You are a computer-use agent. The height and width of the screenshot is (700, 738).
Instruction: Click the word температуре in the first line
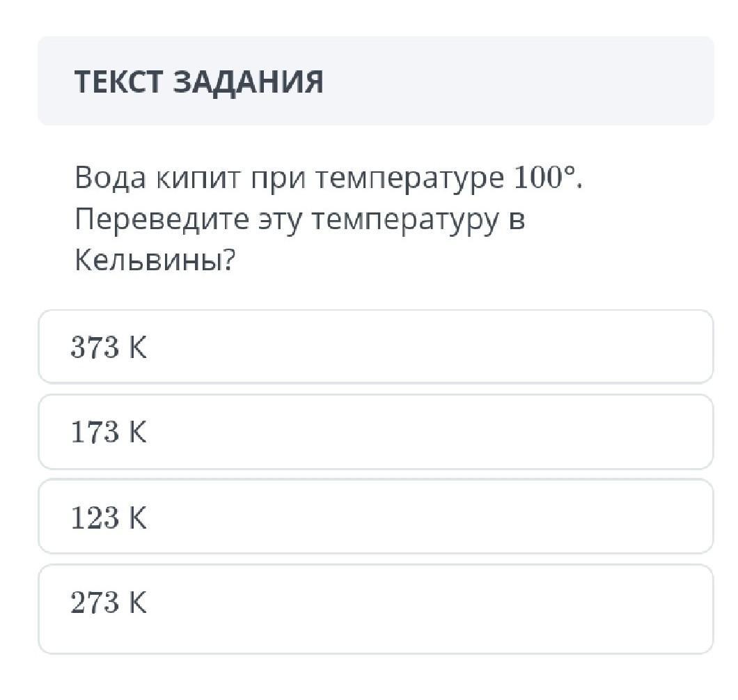[409, 179]
